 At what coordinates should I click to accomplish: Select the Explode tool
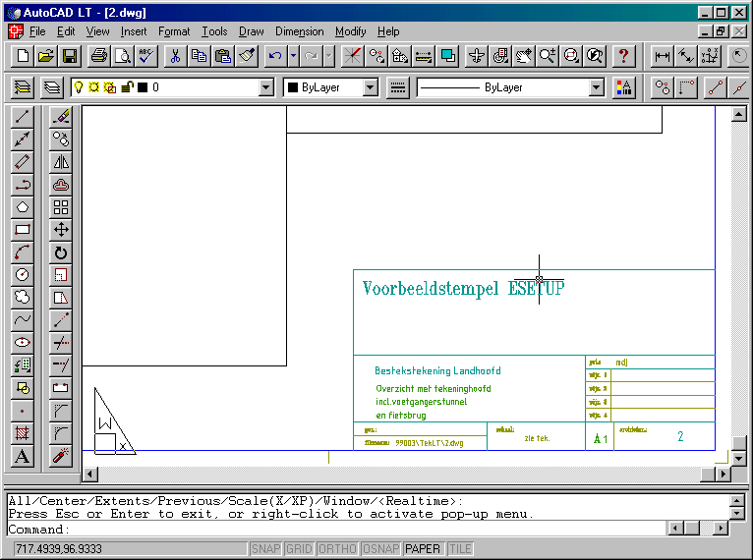click(x=61, y=456)
